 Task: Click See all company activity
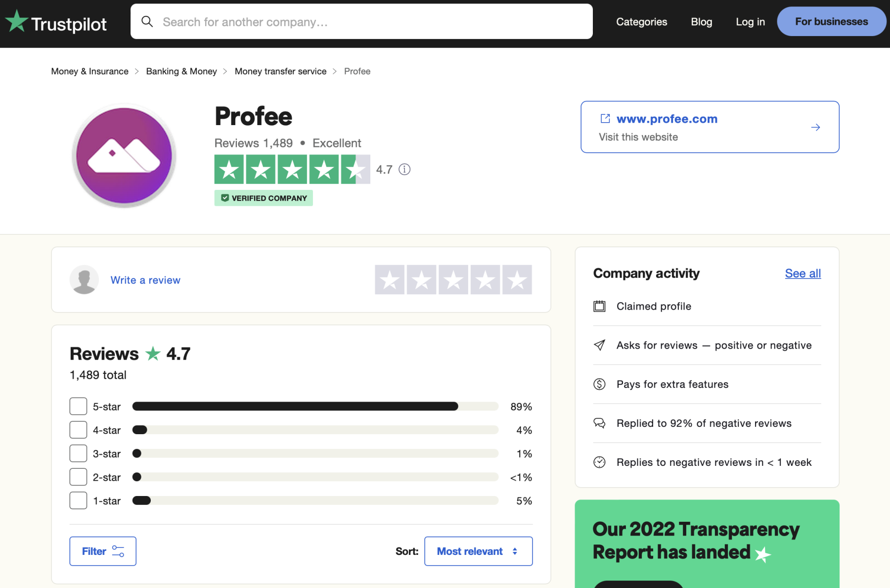coord(802,273)
